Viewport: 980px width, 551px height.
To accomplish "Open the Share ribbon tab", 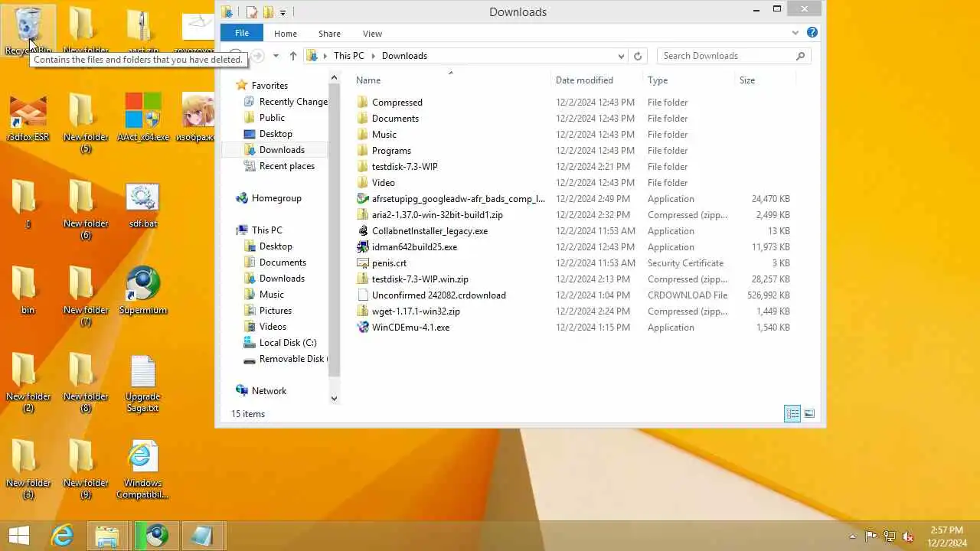I will pos(329,34).
